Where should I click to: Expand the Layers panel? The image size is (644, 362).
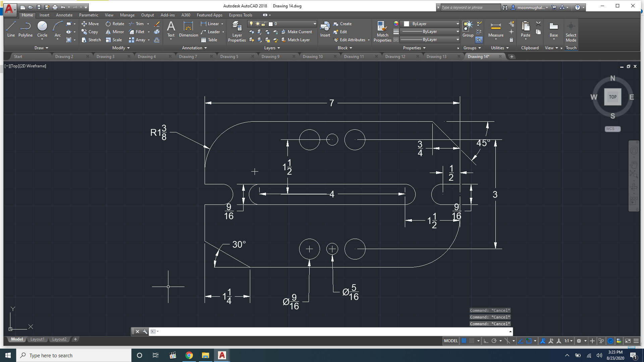point(272,48)
